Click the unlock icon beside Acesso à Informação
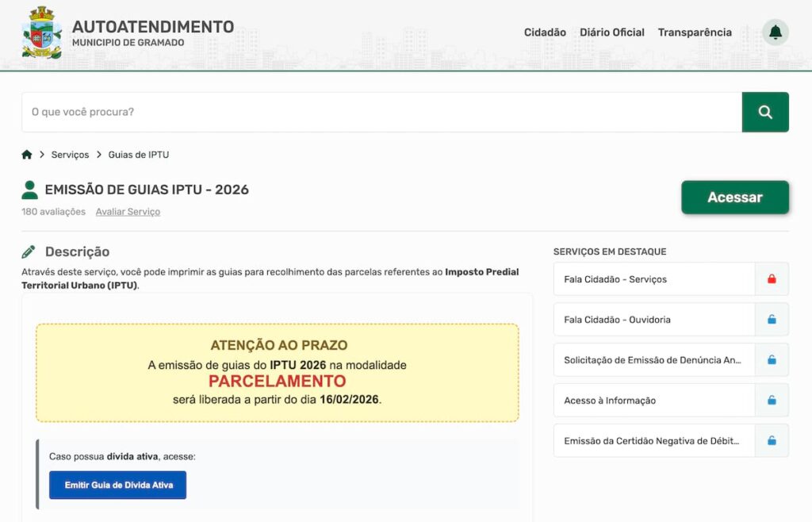 click(x=772, y=401)
